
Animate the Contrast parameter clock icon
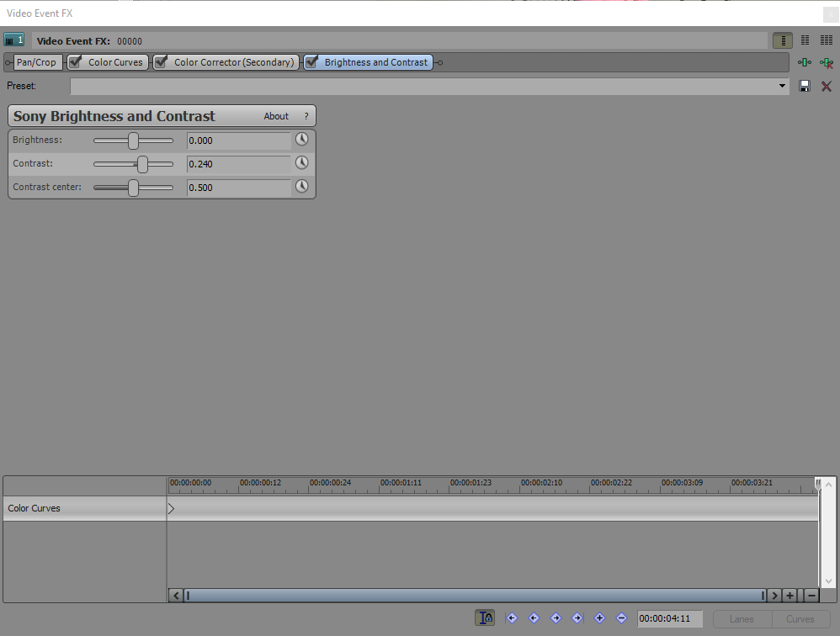click(302, 162)
